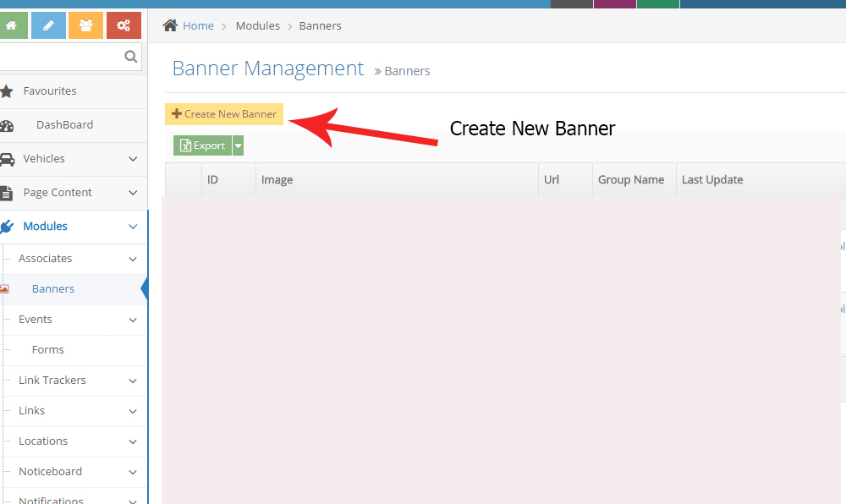This screenshot has height=504, width=846.
Task: Click the Excel icon on the Export button
Action: point(184,145)
